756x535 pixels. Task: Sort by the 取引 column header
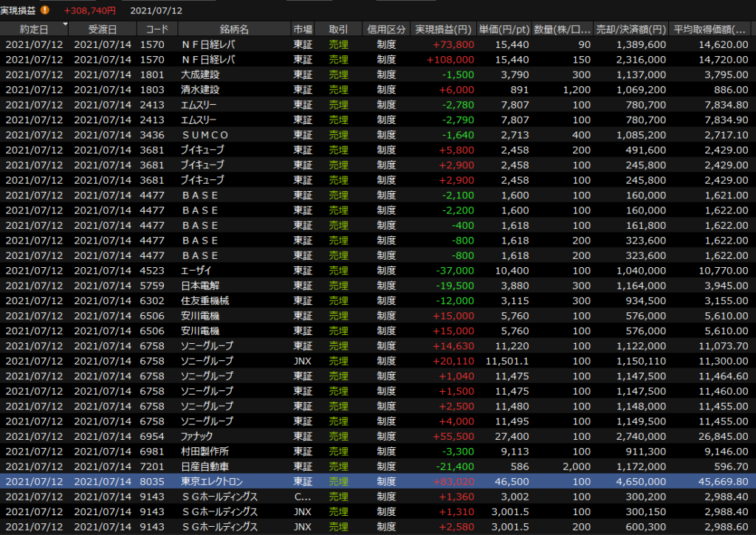[338, 30]
